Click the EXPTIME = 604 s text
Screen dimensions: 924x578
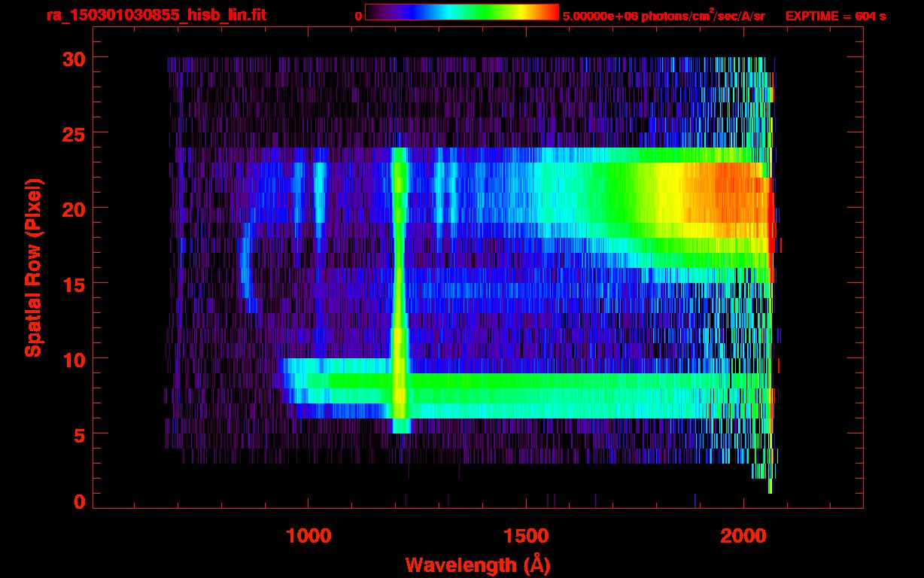point(835,16)
